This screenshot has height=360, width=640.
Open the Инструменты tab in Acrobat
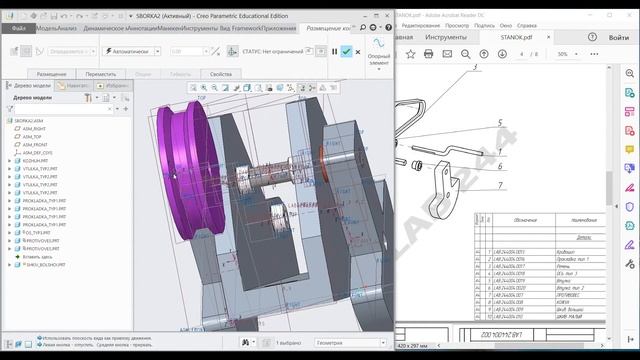[x=446, y=37]
